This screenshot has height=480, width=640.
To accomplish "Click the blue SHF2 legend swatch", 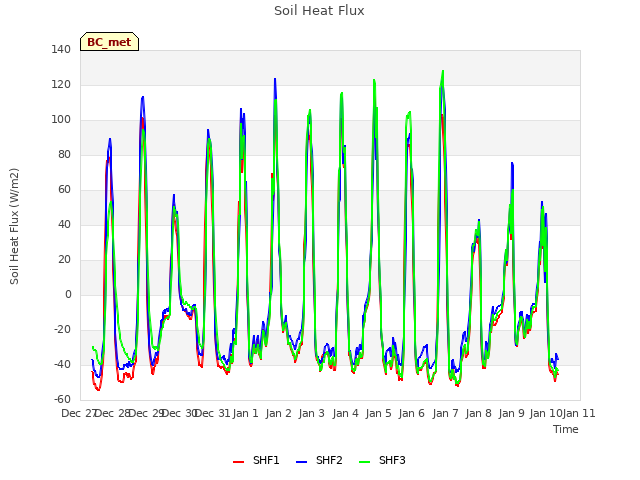I will pos(301,461).
